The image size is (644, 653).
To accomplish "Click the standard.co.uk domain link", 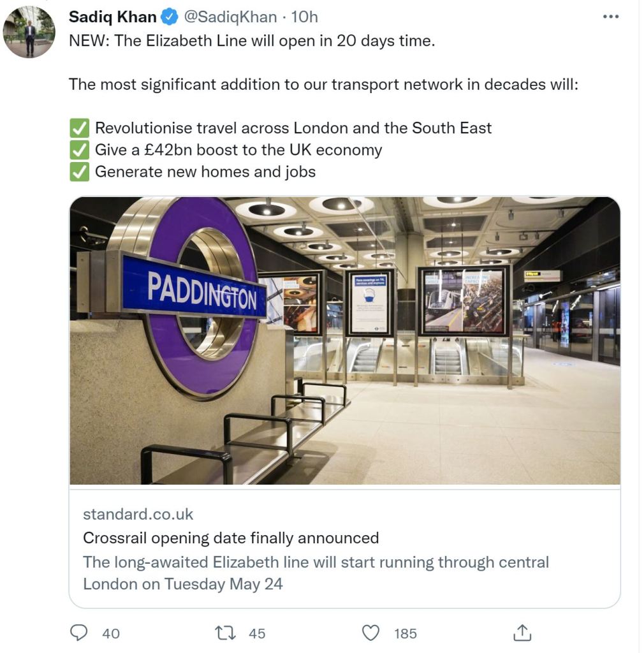I will 138,514.
